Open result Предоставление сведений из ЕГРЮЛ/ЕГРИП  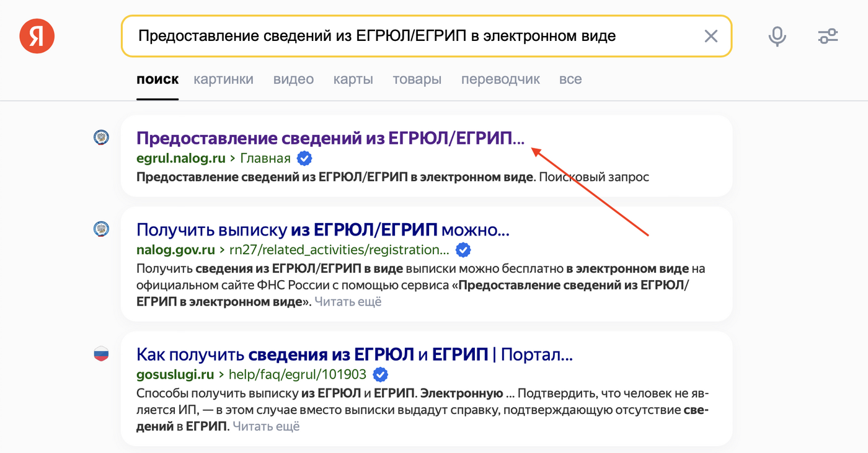(330, 138)
